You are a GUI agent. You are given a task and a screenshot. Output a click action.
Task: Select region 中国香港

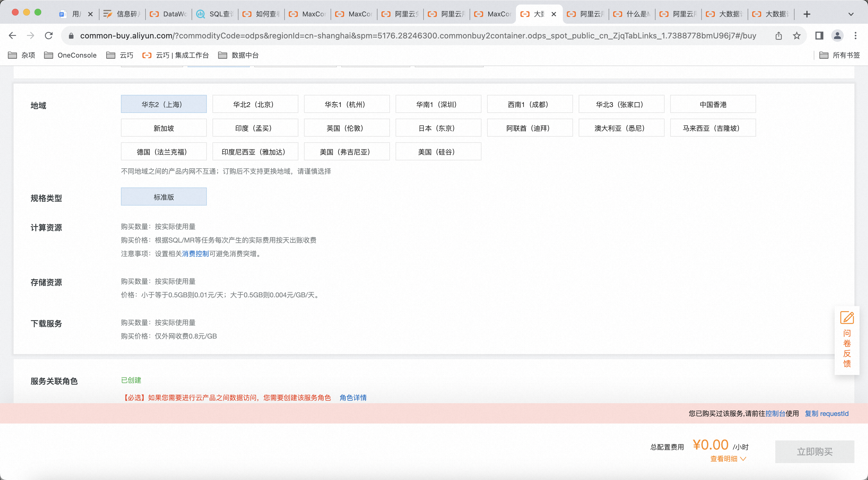click(x=713, y=104)
